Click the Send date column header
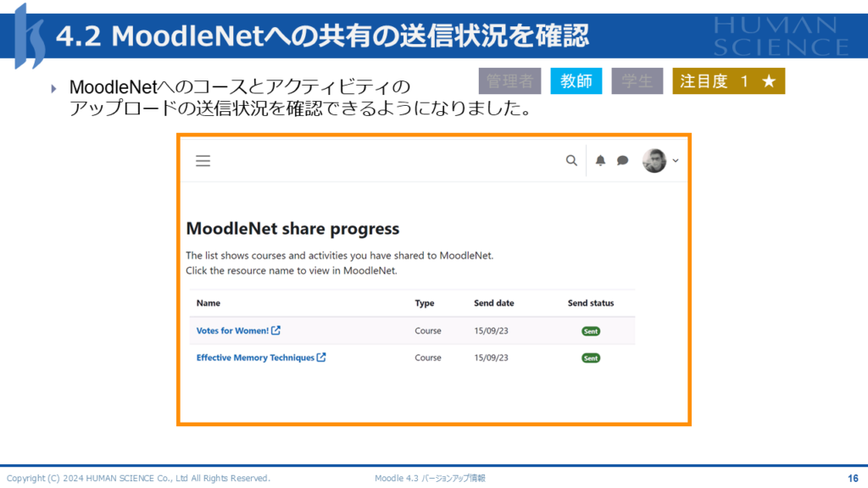The image size is (868, 488). 494,302
